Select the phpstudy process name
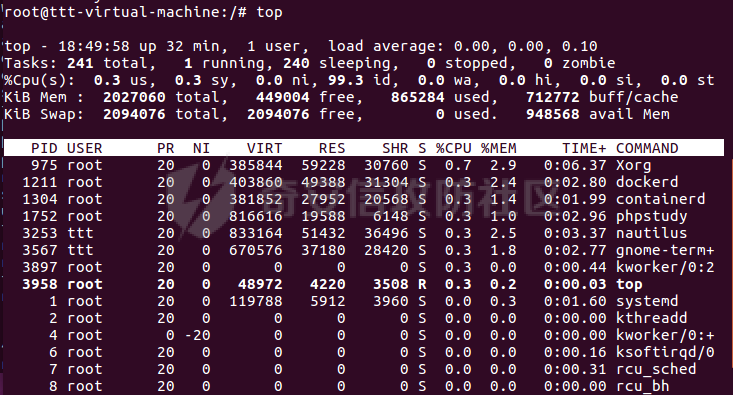This screenshot has width=733, height=395. click(x=652, y=216)
